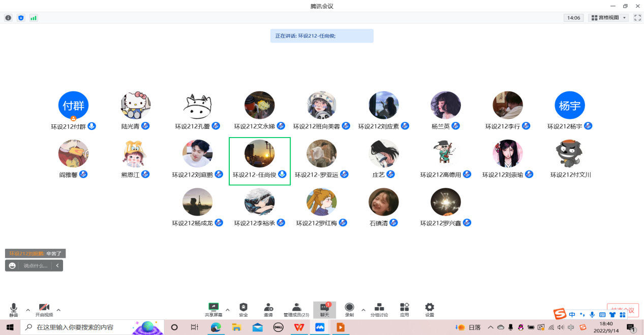The height and width of the screenshot is (335, 644).
Task: Click the share screen (共享屏幕) icon
Action: (x=213, y=309)
